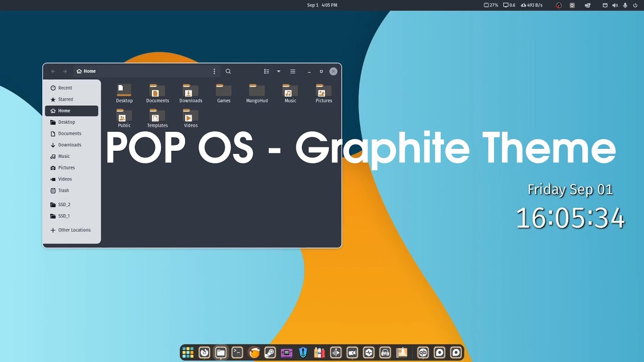Open the three-dot path options menu

click(214, 71)
